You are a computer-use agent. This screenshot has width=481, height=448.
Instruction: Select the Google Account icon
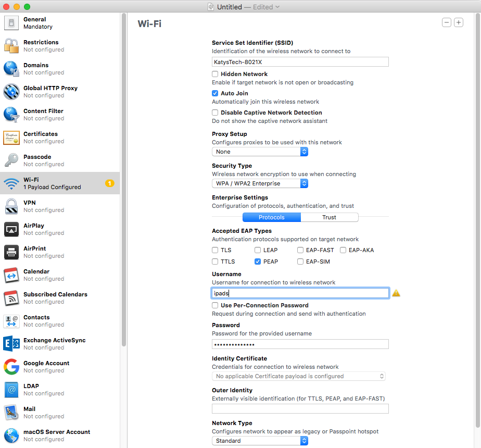11,367
